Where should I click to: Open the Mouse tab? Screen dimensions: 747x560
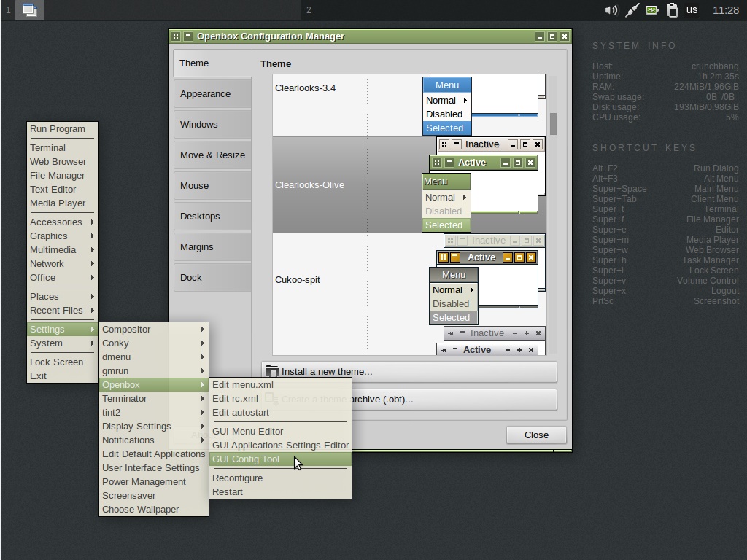pyautogui.click(x=212, y=186)
